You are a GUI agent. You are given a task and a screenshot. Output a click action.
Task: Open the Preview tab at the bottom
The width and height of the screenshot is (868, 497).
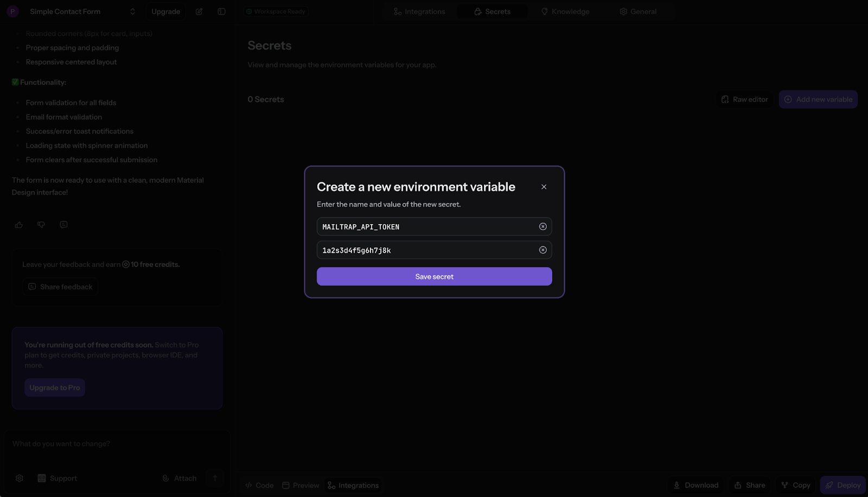click(300, 485)
